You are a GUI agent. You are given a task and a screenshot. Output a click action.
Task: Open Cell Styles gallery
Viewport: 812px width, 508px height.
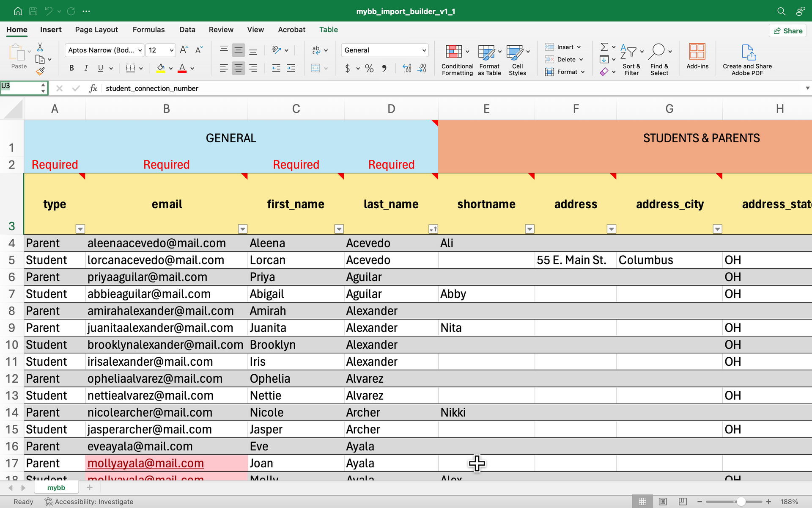517,60
